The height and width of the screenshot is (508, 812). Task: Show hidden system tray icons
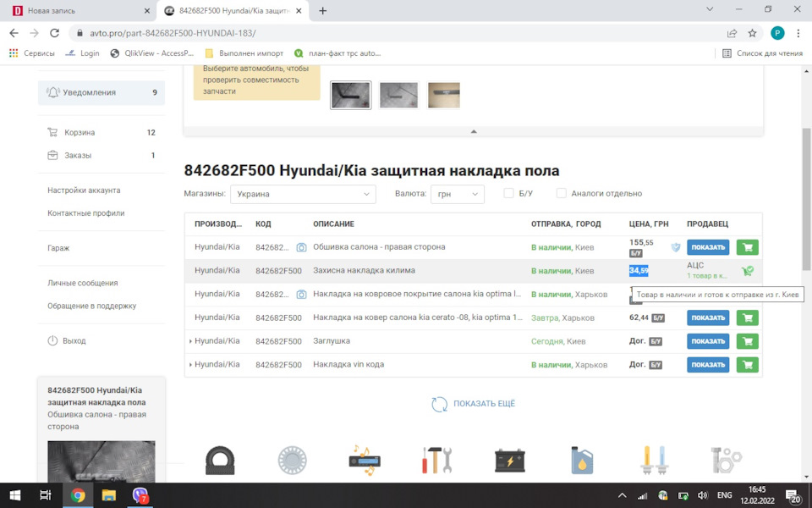[623, 495]
